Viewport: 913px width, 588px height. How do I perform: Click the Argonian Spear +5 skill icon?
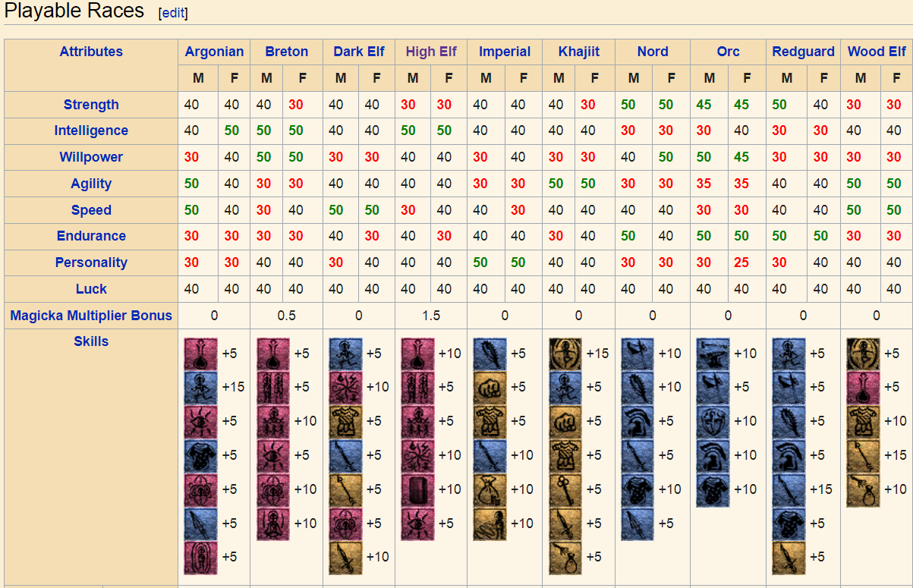200,524
